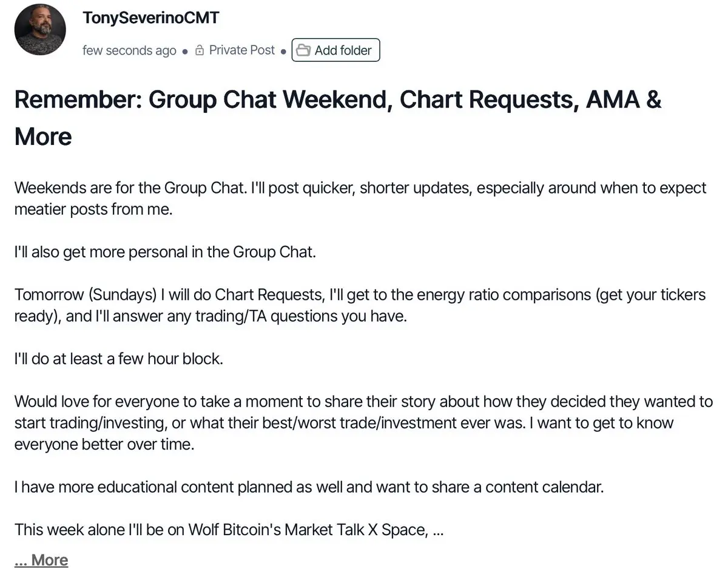728x577 pixels.
Task: Click the paragraph starting 'Weekends are for the Group Chat'
Action: pos(360,198)
